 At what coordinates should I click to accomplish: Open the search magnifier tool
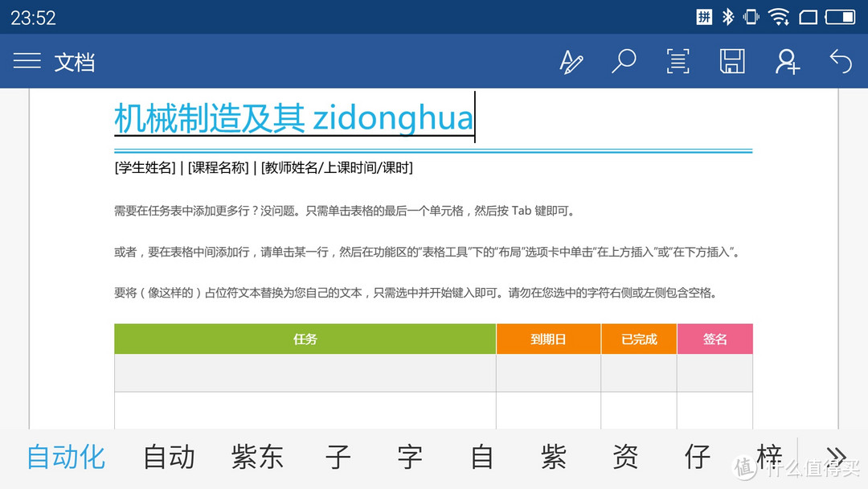pos(624,61)
